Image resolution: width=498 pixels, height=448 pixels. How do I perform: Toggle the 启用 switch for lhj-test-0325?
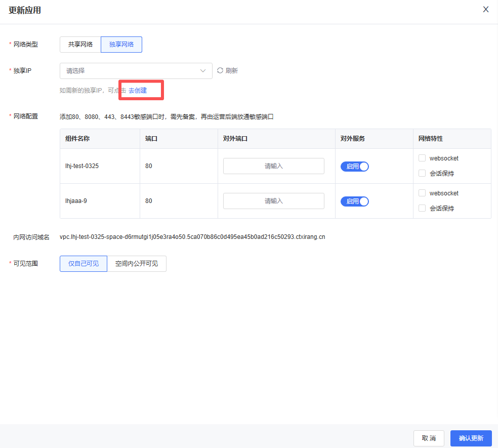355,167
